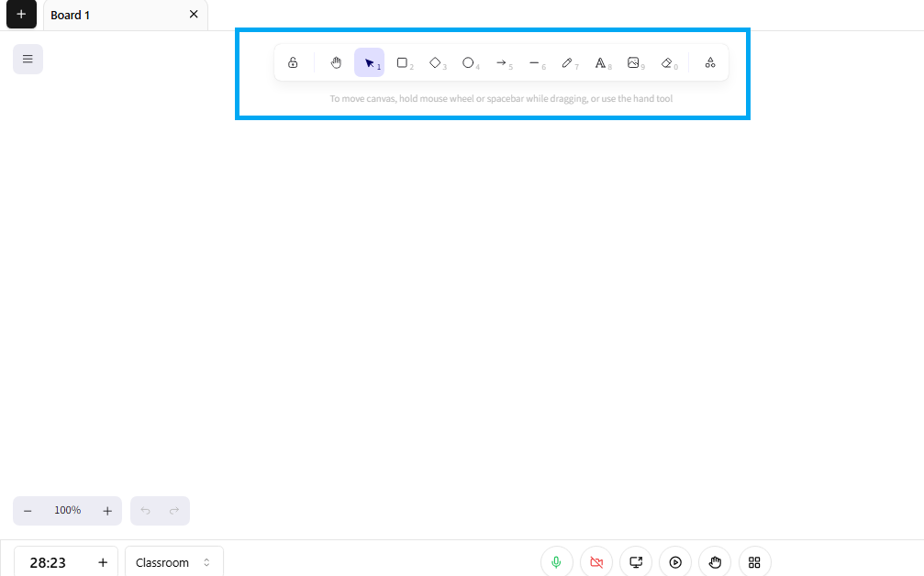Open the hamburger main menu
The width and height of the screenshot is (924, 576).
point(28,59)
